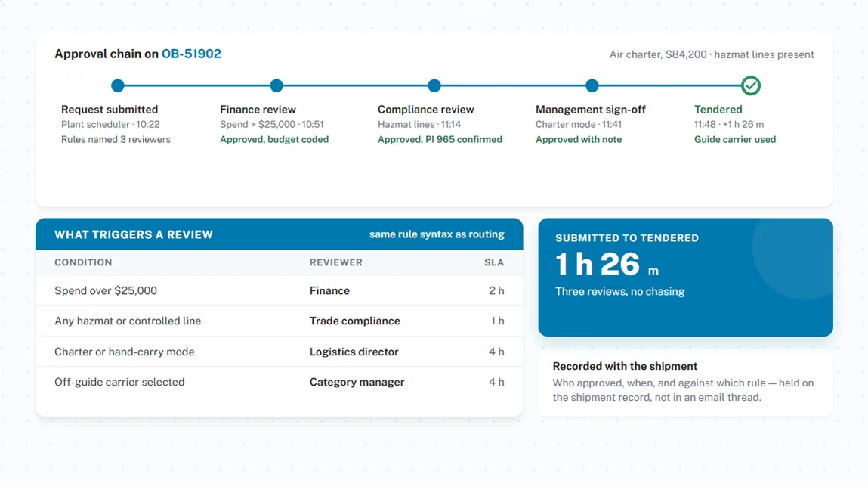868x487 pixels.
Task: Click the 2 h SLA value
Action: click(x=496, y=290)
